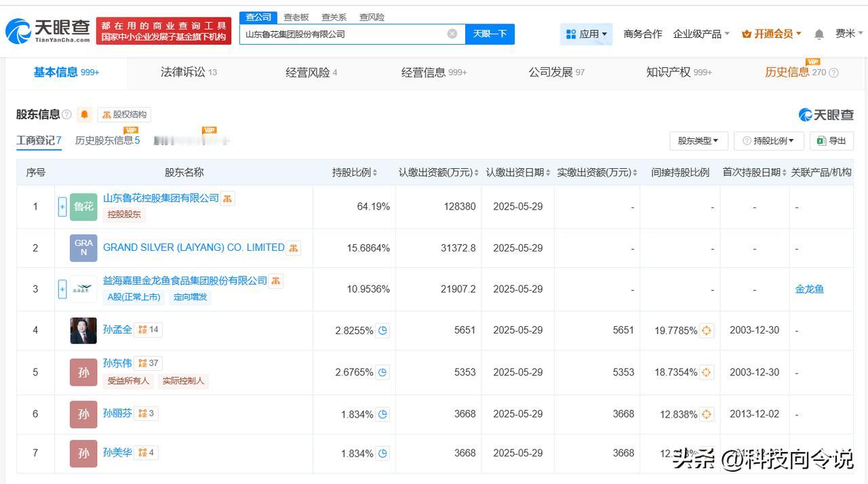The image size is (868, 484).
Task: Click indirect holding path icon beside 18.7354%
Action: coord(707,372)
